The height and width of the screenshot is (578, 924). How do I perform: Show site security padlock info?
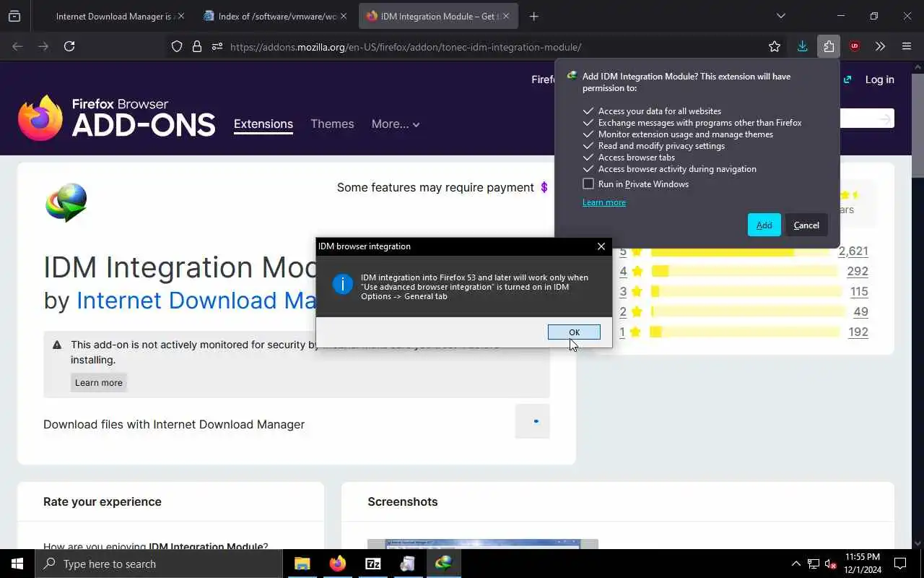click(197, 46)
